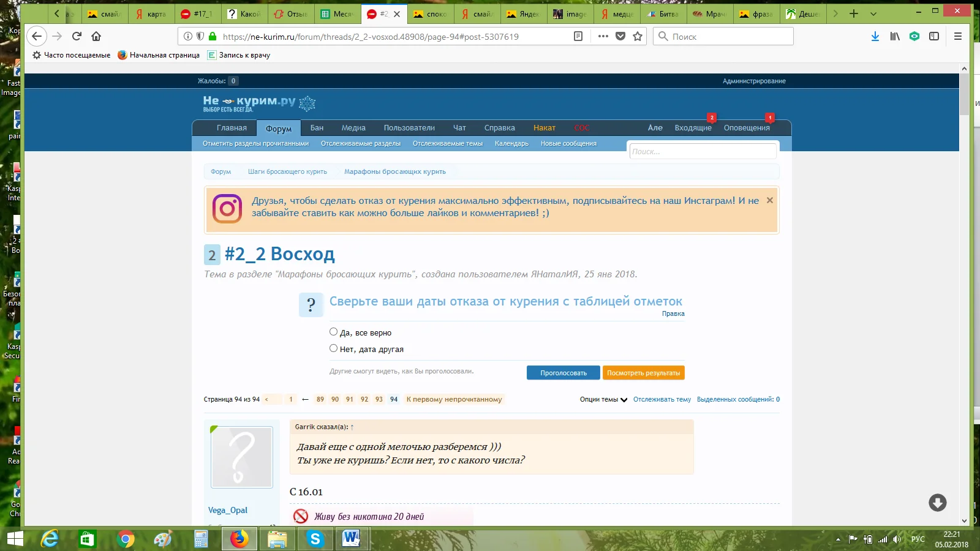Open Skype from the taskbar

point(315,539)
